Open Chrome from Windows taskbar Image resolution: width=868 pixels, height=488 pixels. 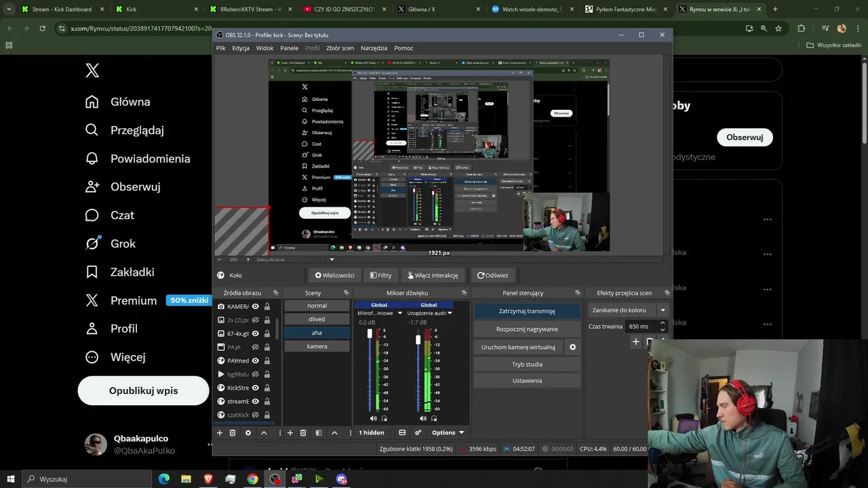(x=252, y=479)
